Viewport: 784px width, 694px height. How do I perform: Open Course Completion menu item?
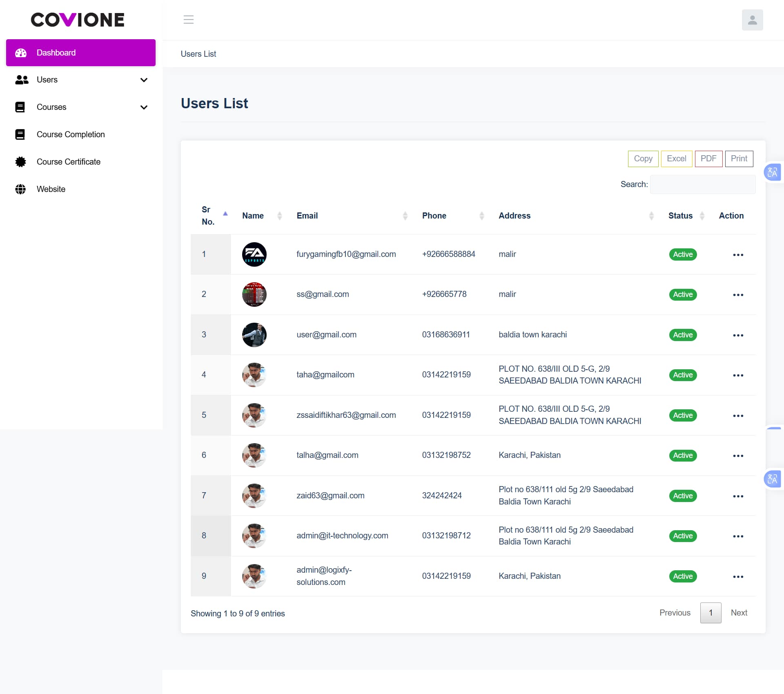(x=71, y=134)
